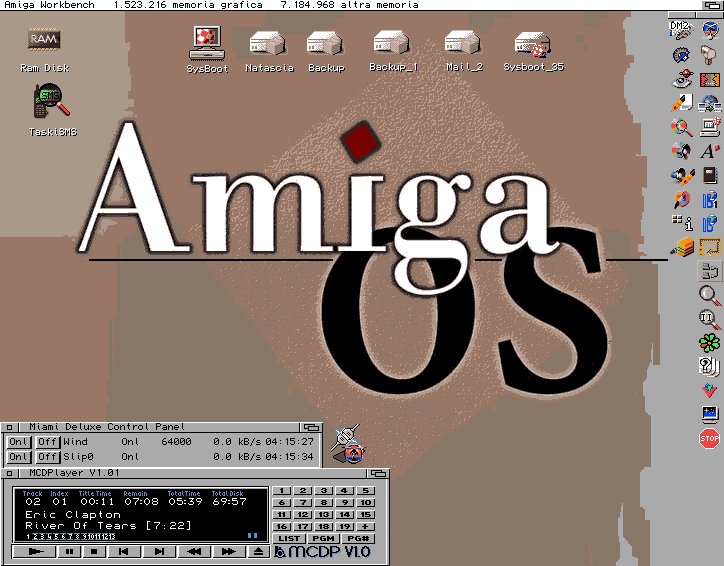The image size is (724, 566).
Task: Click the plain magnifying glass dock icon
Action: click(x=709, y=296)
